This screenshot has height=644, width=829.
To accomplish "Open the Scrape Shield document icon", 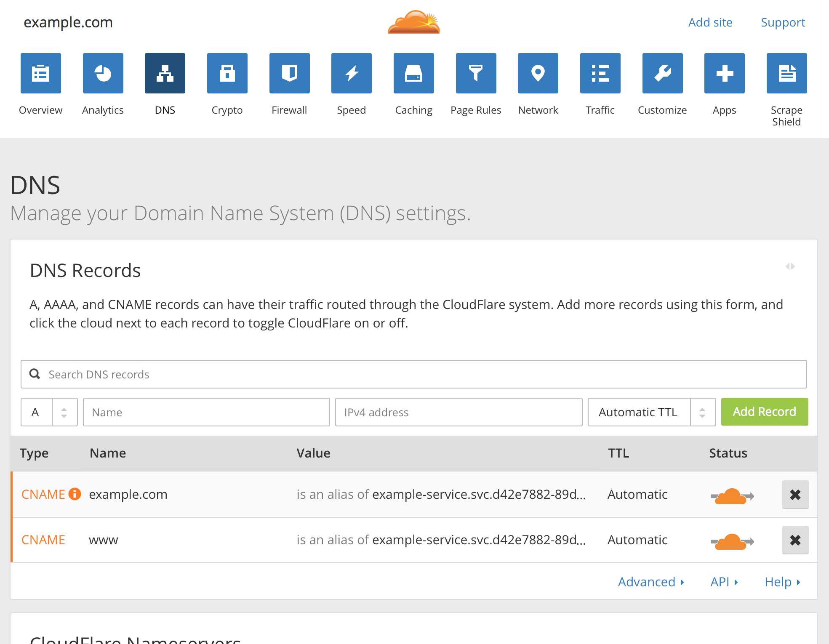I will click(787, 73).
